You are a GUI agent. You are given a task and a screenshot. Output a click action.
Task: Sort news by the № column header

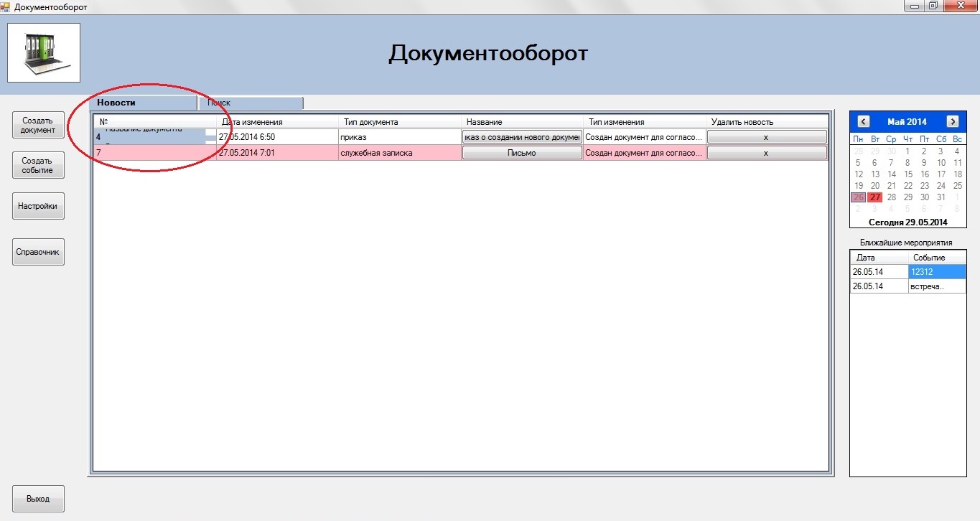click(x=155, y=122)
